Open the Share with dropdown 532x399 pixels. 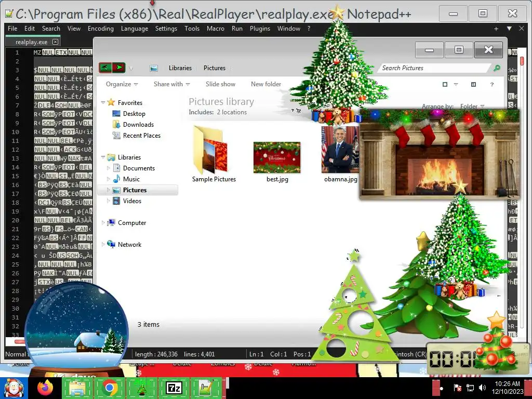click(x=171, y=84)
